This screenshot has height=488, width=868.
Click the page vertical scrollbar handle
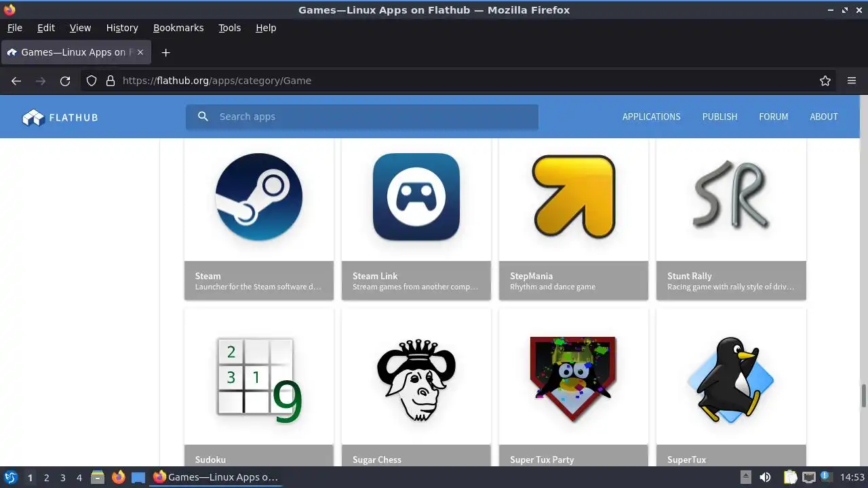tap(864, 396)
